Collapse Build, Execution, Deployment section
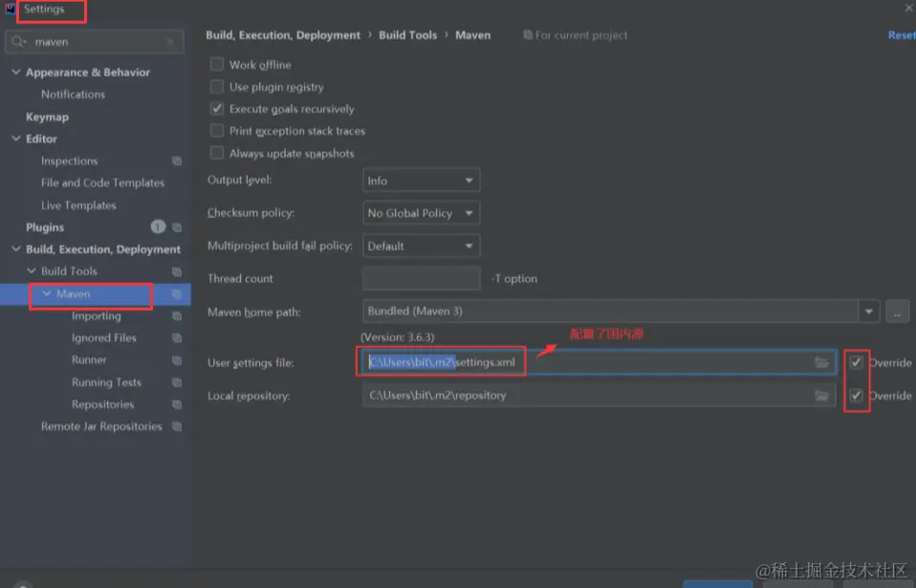This screenshot has width=916, height=588. (15, 249)
